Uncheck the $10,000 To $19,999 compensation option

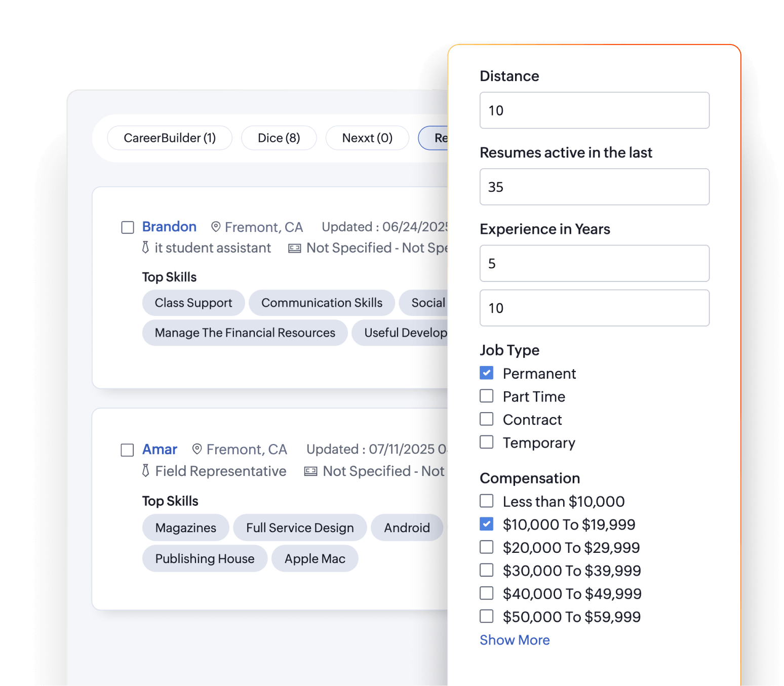[x=486, y=523]
